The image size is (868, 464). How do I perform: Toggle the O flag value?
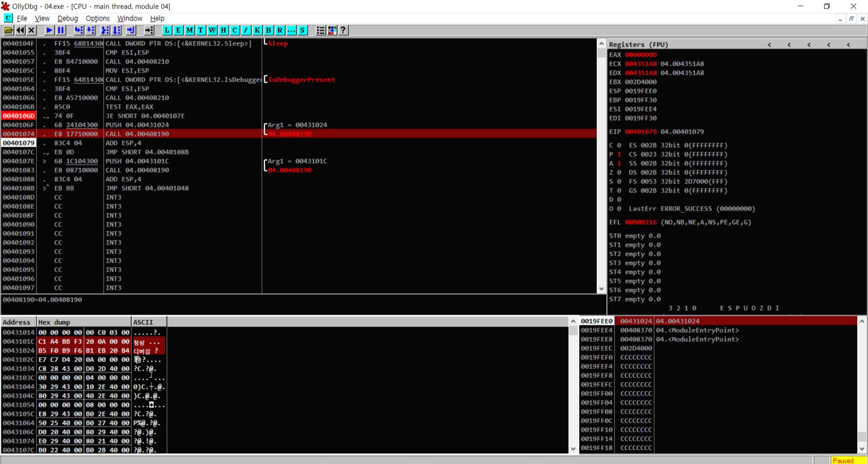pos(619,208)
